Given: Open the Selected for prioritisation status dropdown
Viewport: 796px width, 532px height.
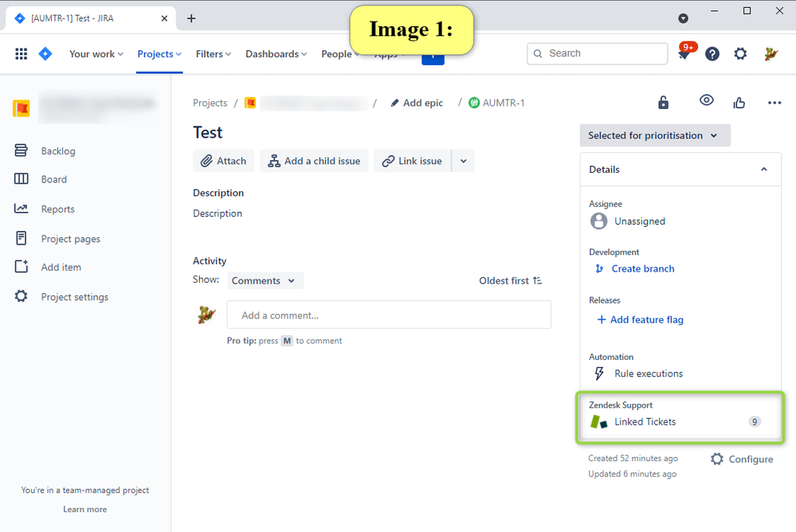Looking at the screenshot, I should [655, 135].
